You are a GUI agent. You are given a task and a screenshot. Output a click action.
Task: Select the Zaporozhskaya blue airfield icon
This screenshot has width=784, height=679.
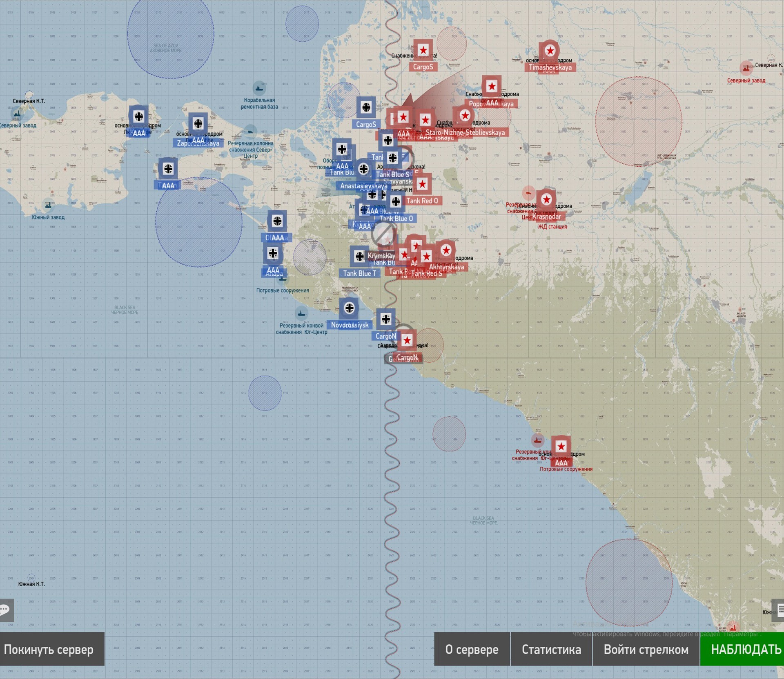coord(198,123)
